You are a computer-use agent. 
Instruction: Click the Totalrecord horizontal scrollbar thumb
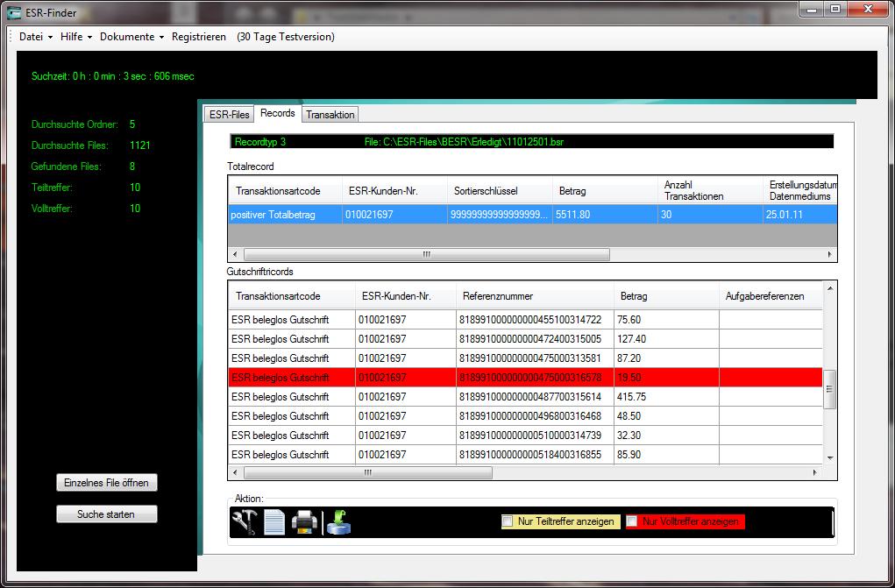426,254
